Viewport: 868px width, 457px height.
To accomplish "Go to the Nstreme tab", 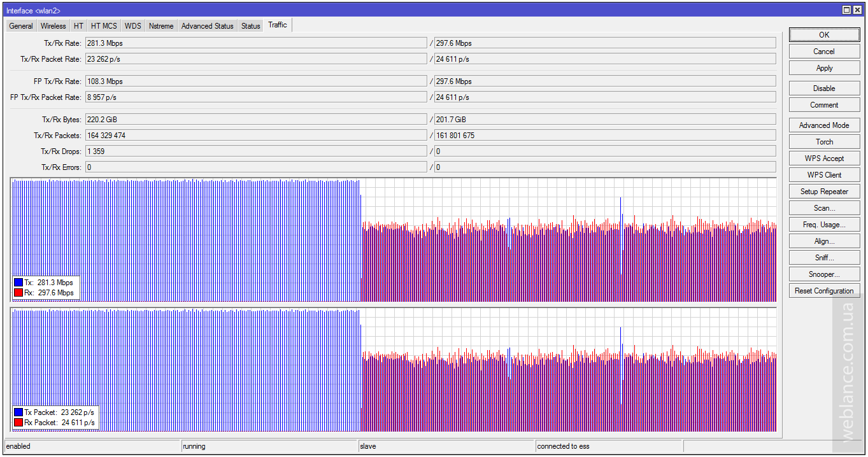I will (x=161, y=26).
